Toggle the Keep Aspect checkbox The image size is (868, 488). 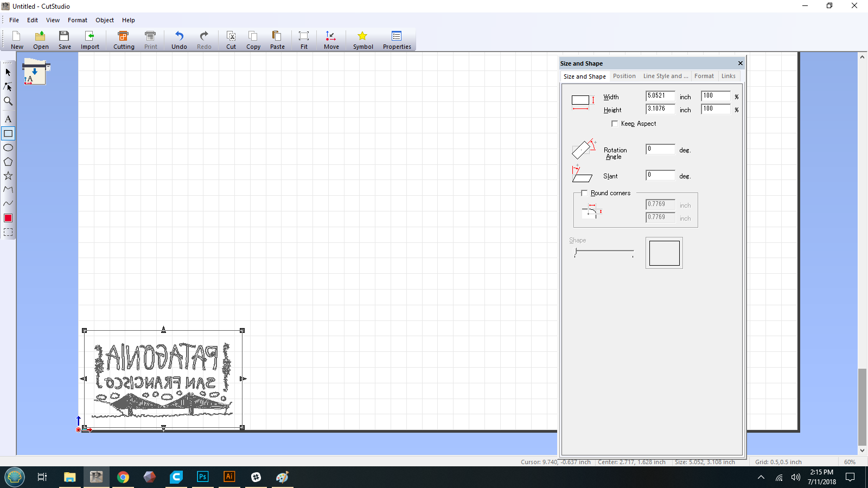click(615, 124)
